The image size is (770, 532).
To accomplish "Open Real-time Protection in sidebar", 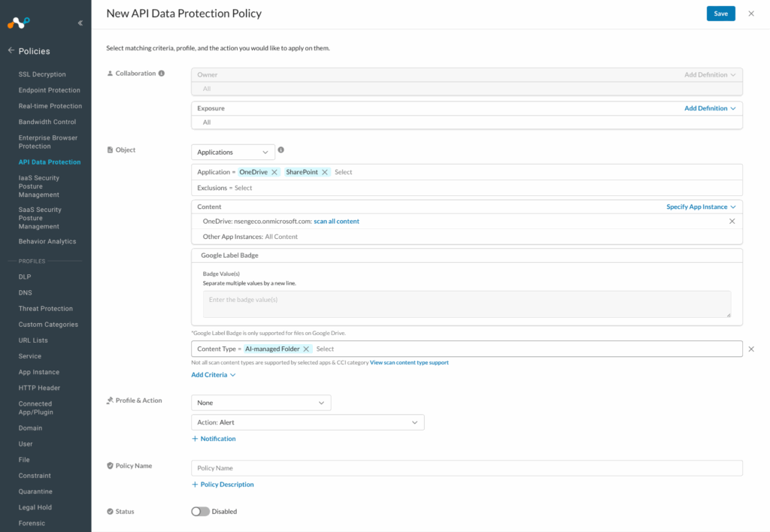I will pyautogui.click(x=50, y=106).
